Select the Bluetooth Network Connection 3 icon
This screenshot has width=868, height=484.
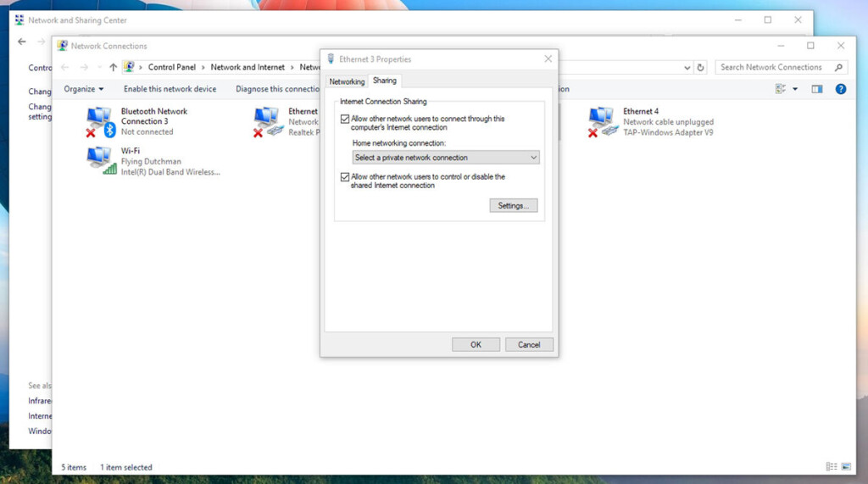tap(100, 122)
